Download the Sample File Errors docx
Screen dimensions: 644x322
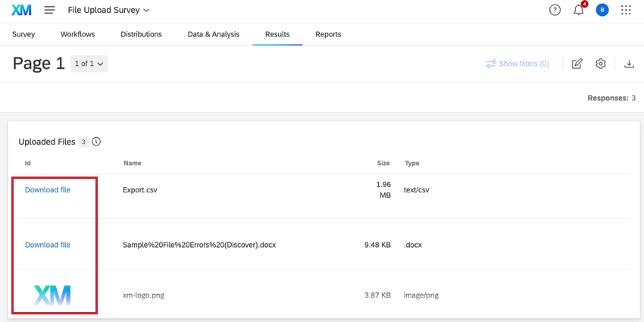(x=48, y=245)
